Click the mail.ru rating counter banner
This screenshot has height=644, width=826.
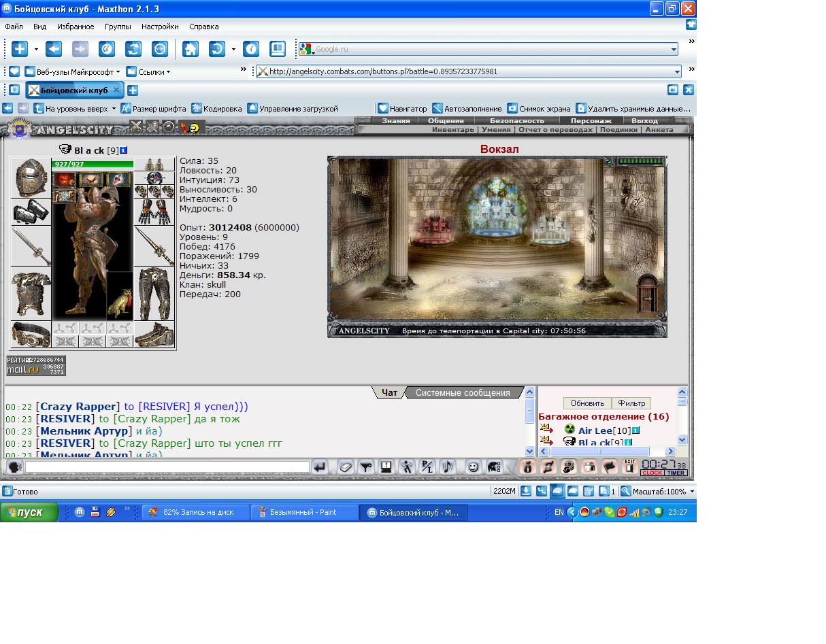(x=36, y=366)
